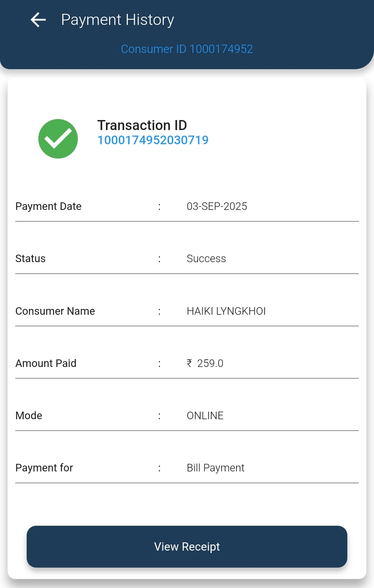Tap the Payment for label
This screenshot has height=588, width=374.
pos(44,468)
